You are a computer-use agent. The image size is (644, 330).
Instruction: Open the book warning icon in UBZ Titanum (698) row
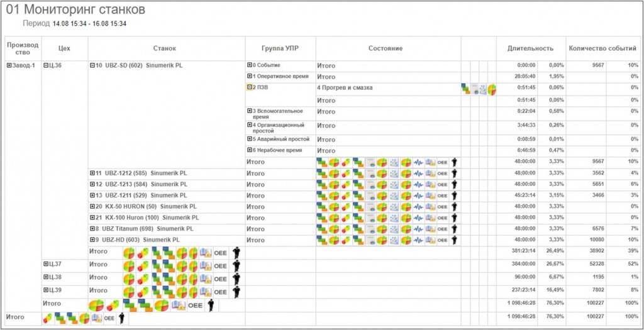pyautogui.click(x=431, y=229)
